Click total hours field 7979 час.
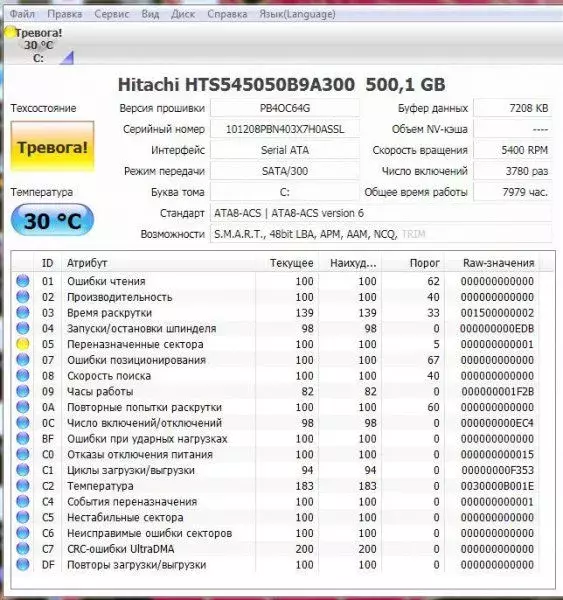The image size is (563, 600). [x=512, y=192]
